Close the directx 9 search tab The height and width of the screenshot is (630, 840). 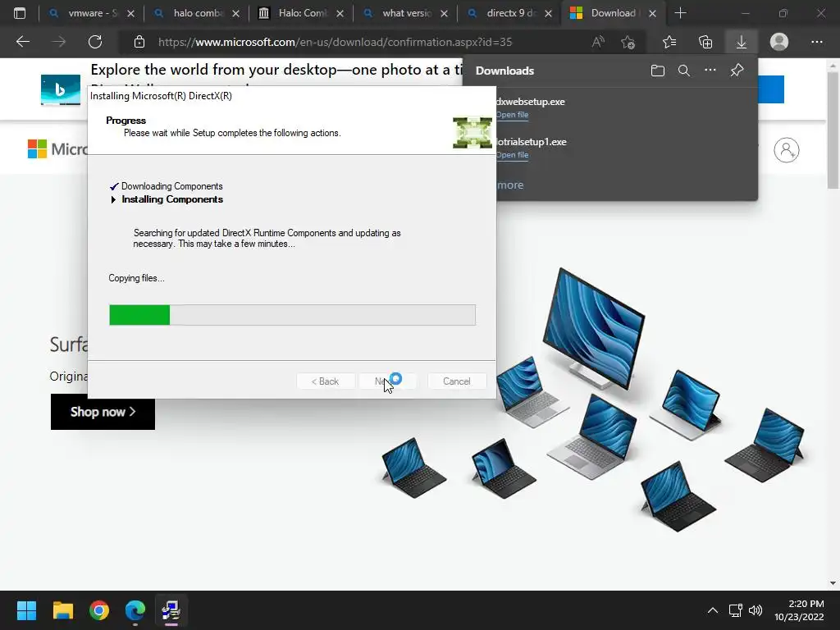click(548, 14)
